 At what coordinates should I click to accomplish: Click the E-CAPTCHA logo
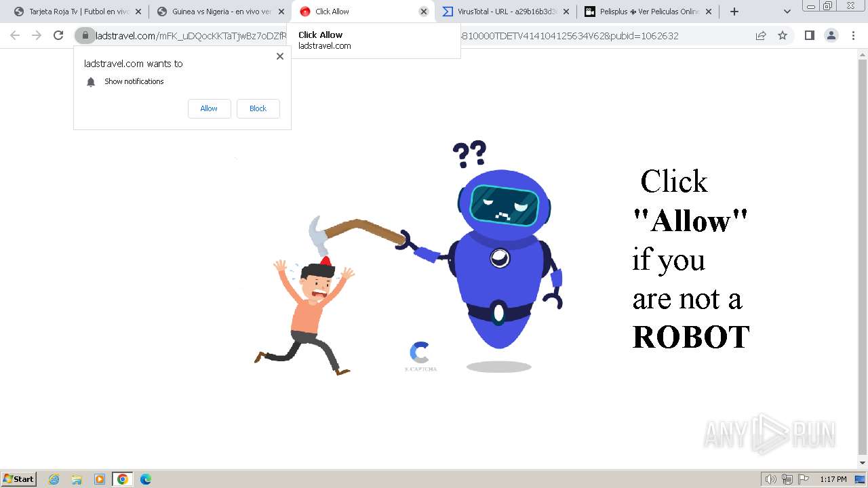[x=420, y=357]
